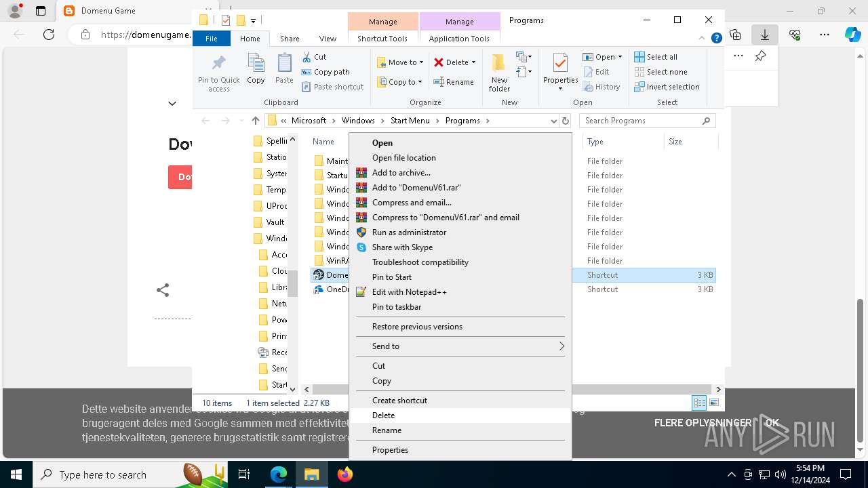Click Invert selection in ribbon
Viewport: 868px width, 488px height.
(667, 87)
